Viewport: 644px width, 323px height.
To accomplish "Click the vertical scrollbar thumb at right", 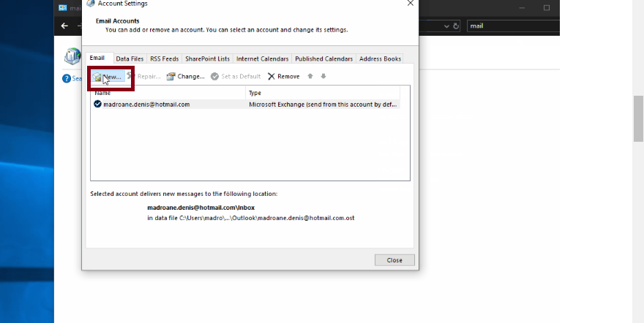I will (x=638, y=118).
